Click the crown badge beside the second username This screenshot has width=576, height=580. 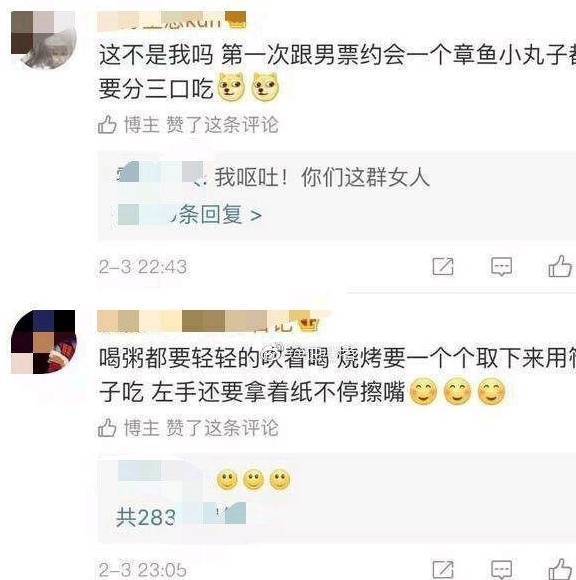pyautogui.click(x=309, y=324)
